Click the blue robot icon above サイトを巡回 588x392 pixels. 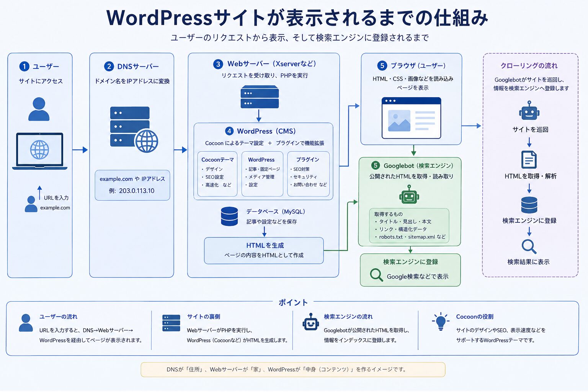tap(529, 111)
